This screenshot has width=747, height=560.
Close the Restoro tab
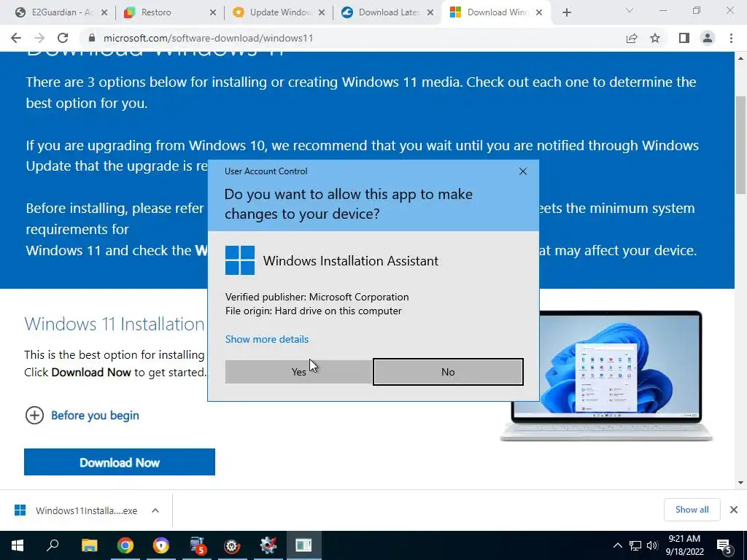(x=213, y=12)
